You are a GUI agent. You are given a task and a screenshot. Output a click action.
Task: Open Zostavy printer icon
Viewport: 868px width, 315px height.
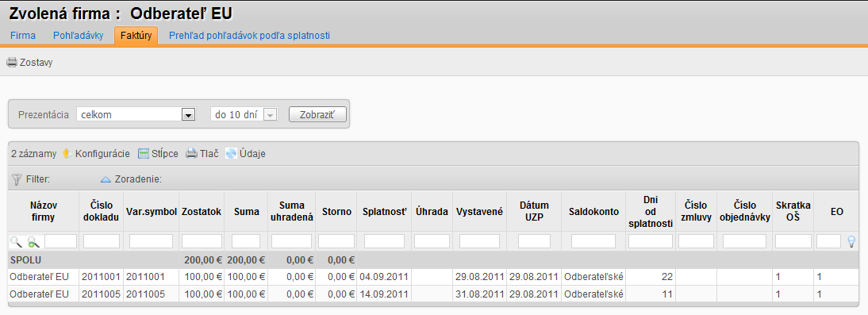[x=12, y=63]
